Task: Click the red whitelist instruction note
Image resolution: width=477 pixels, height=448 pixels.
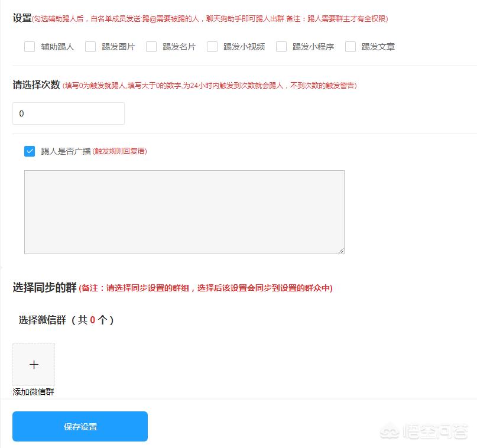Action: tap(225, 18)
